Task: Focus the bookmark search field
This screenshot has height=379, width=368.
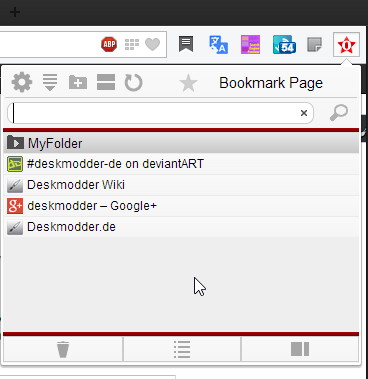Action: pos(160,113)
